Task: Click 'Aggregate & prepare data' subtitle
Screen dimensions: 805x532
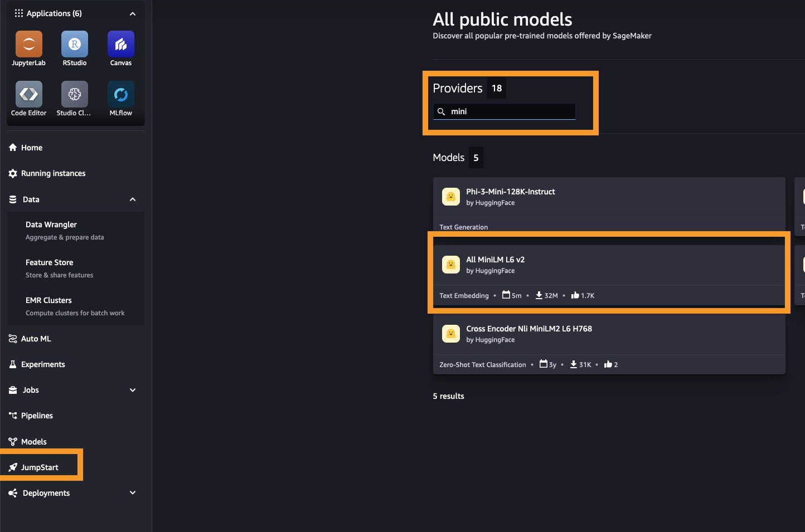Action: (65, 237)
